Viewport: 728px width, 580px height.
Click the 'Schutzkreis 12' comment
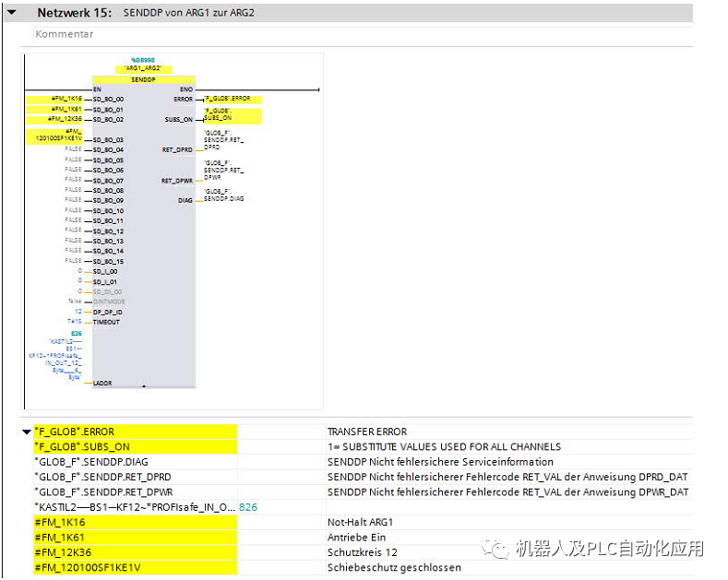[362, 552]
